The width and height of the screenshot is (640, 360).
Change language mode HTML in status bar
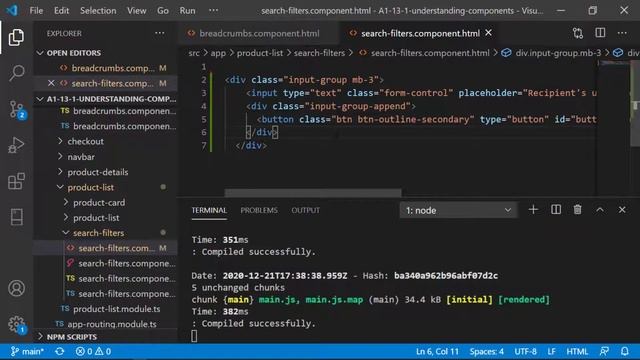click(577, 351)
